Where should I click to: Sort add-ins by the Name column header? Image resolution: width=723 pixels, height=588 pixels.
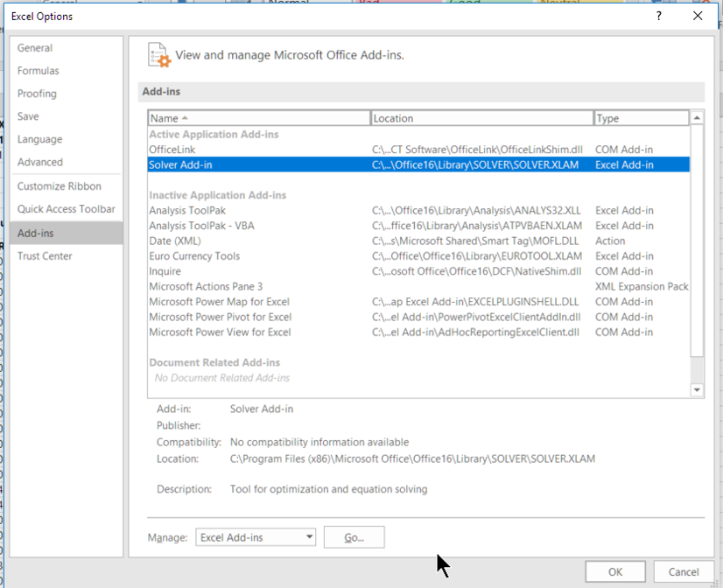tap(259, 118)
